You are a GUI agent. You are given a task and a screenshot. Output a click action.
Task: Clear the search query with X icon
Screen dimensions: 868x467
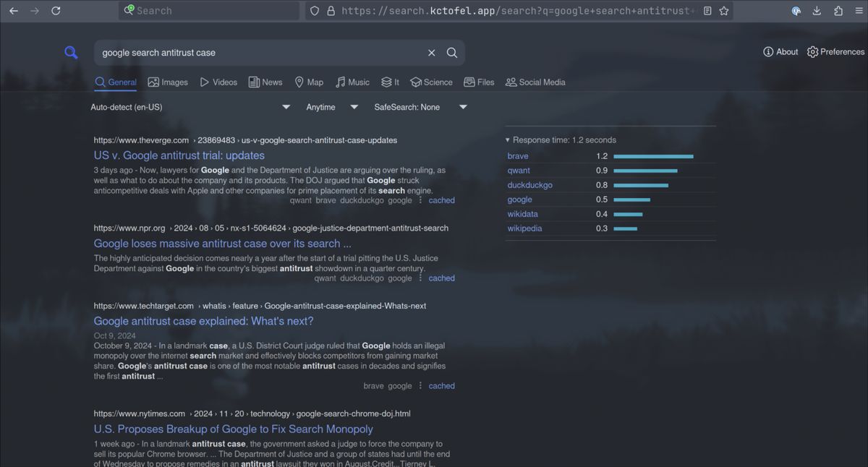(431, 53)
